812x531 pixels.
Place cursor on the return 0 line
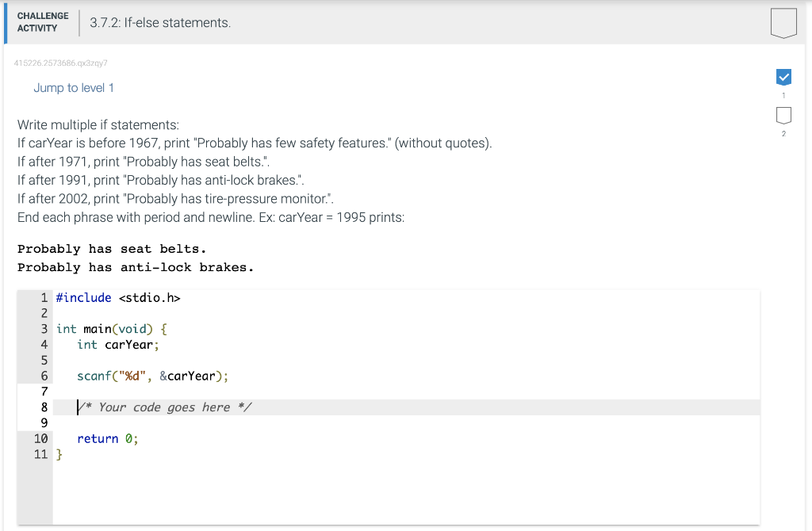(107, 439)
